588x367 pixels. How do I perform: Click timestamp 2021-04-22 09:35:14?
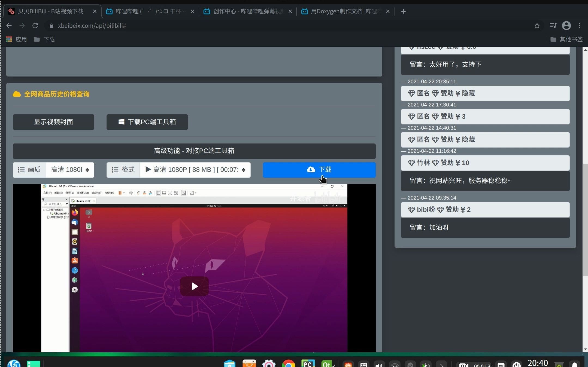pos(432,198)
